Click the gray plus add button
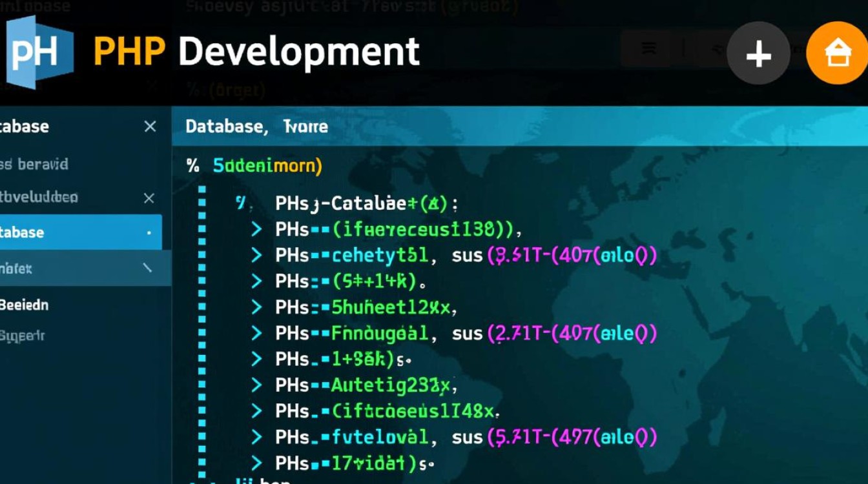This screenshot has width=868, height=484. 758,55
